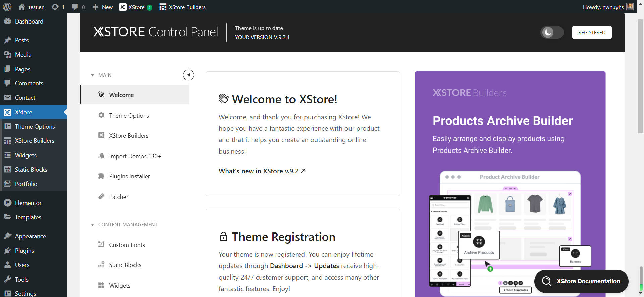Open What's new in XStore v.9.2 link
This screenshot has width=644, height=297.
point(262,171)
